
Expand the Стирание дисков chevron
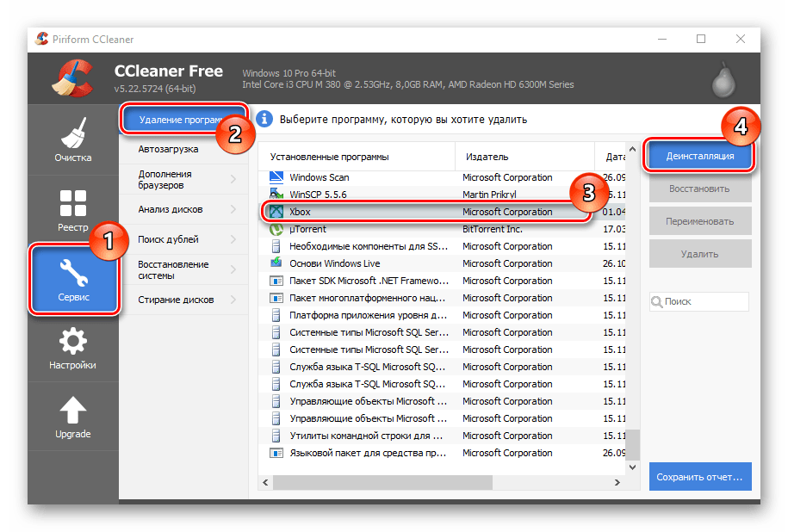(x=233, y=300)
